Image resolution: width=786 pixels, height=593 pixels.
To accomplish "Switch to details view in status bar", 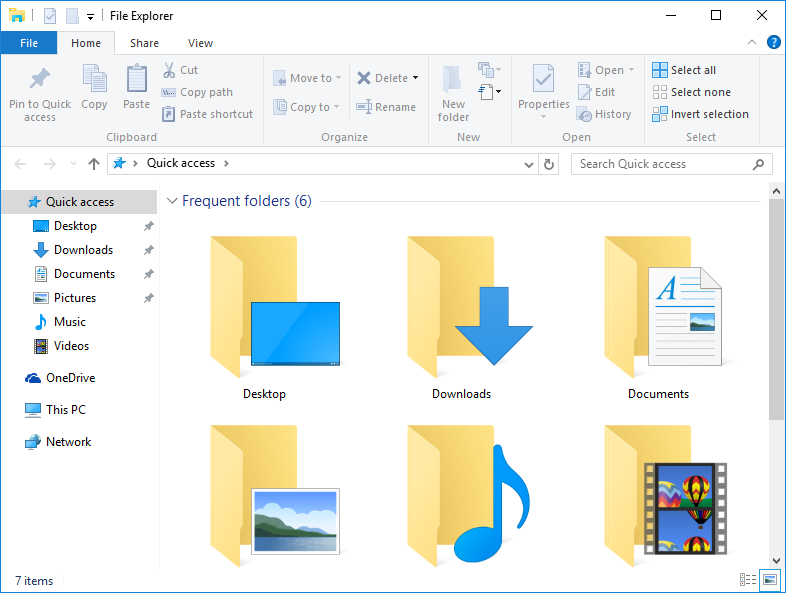I will (x=748, y=580).
